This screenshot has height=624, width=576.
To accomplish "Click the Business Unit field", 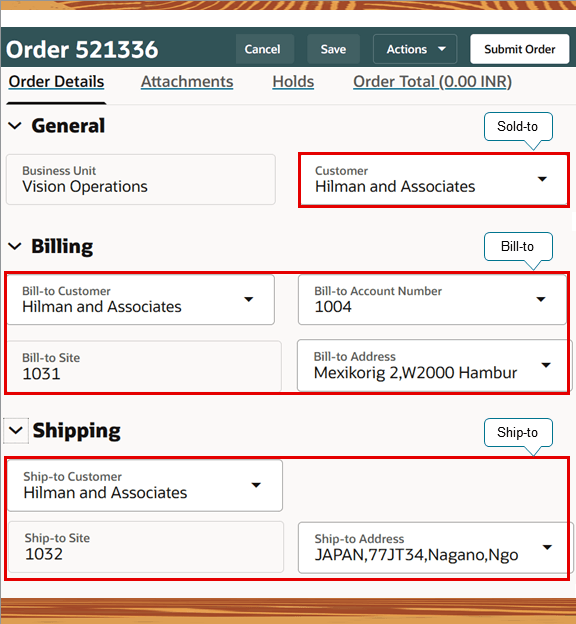I will [141, 179].
